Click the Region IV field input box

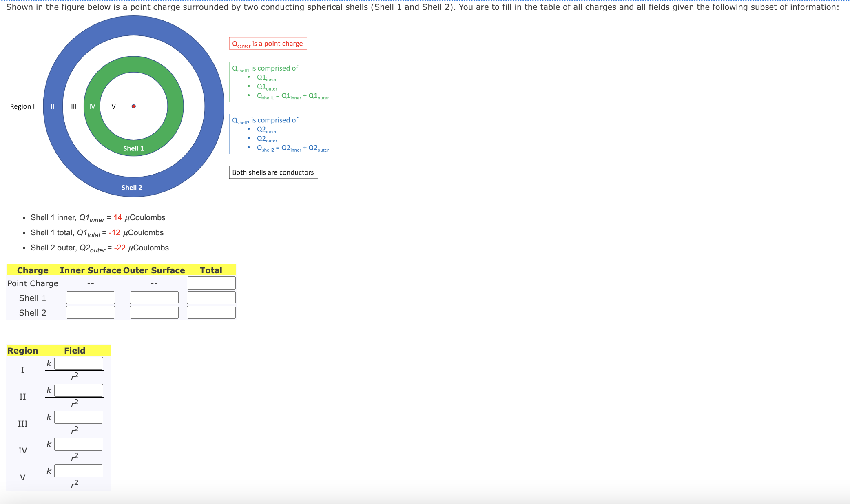79,444
